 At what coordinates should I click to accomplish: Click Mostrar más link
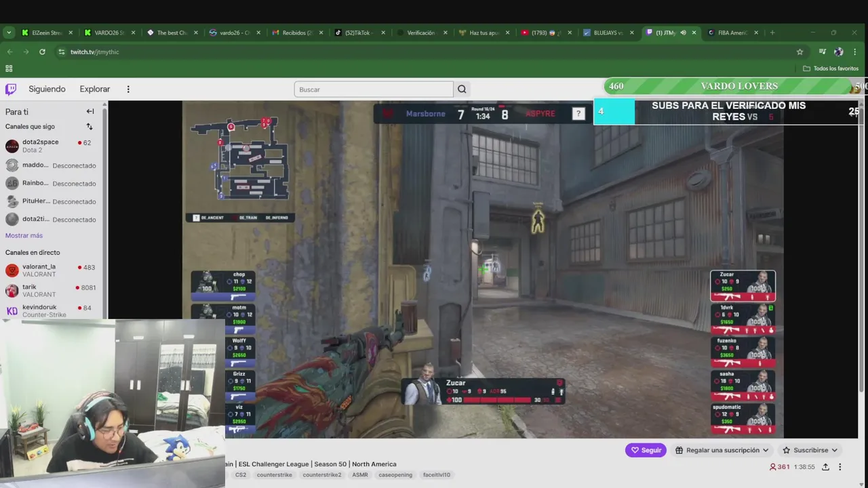(x=24, y=235)
